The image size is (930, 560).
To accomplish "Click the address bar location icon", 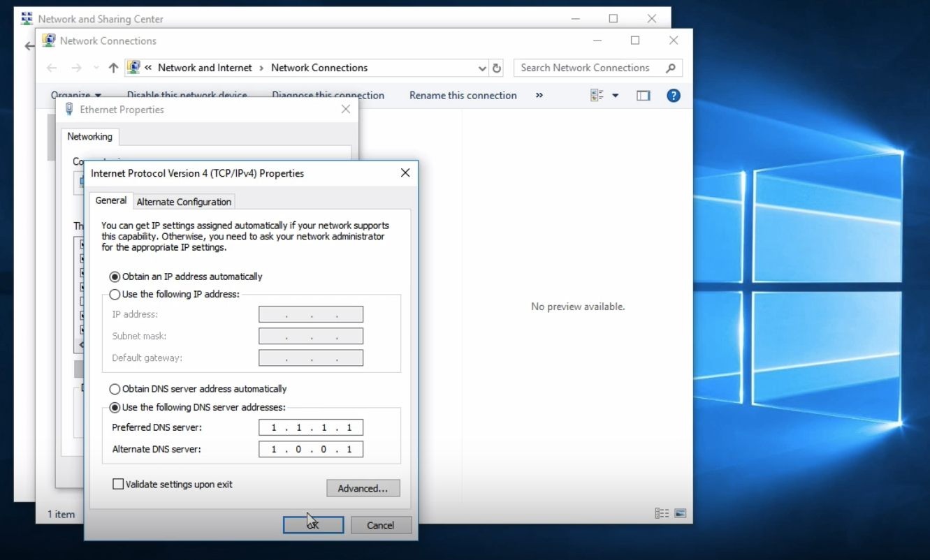I will point(133,68).
